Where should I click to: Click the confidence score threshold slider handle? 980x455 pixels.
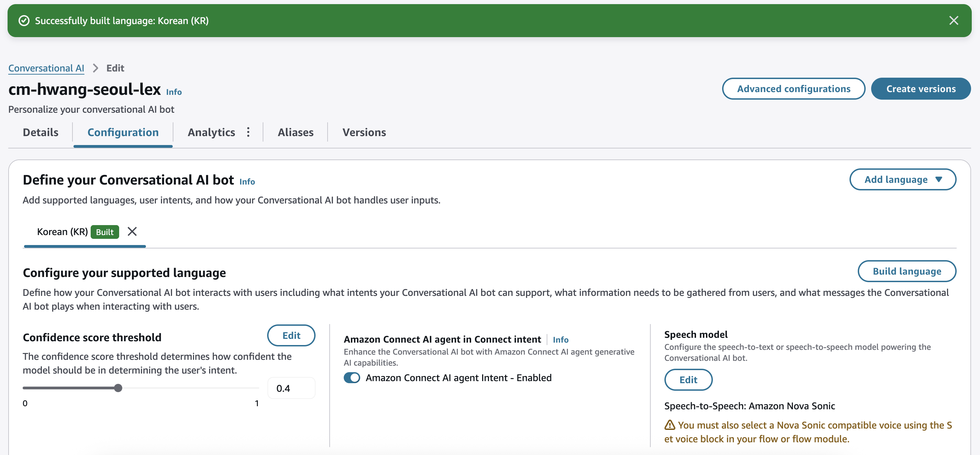click(118, 388)
